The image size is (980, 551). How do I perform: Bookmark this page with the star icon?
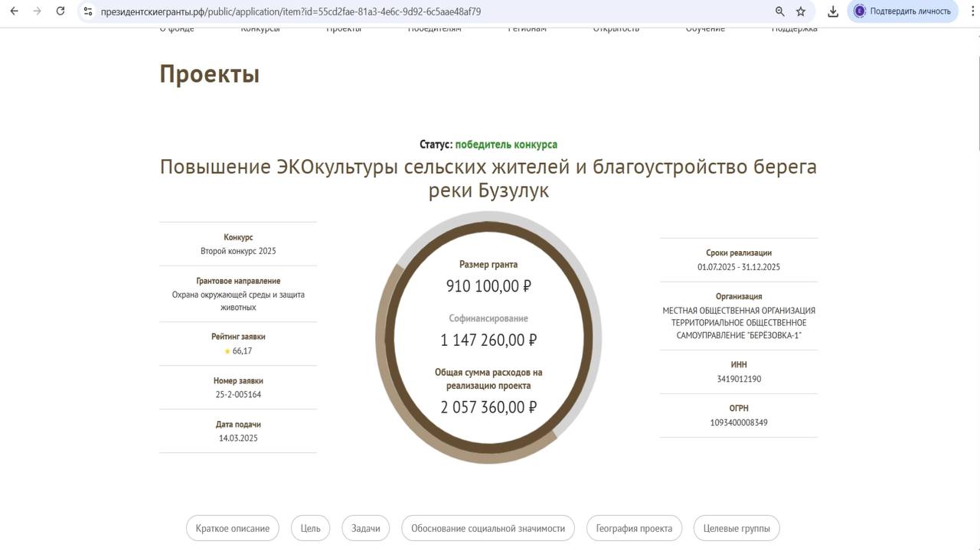801,11
